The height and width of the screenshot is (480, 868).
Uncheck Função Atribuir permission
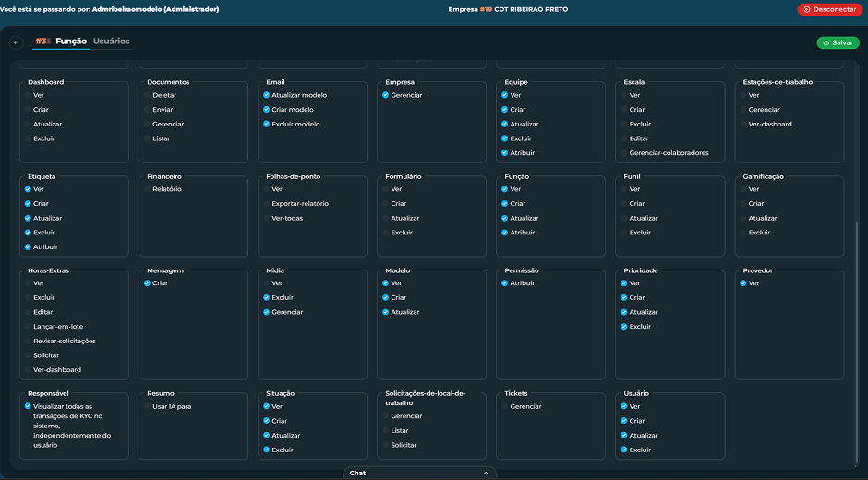coord(504,233)
